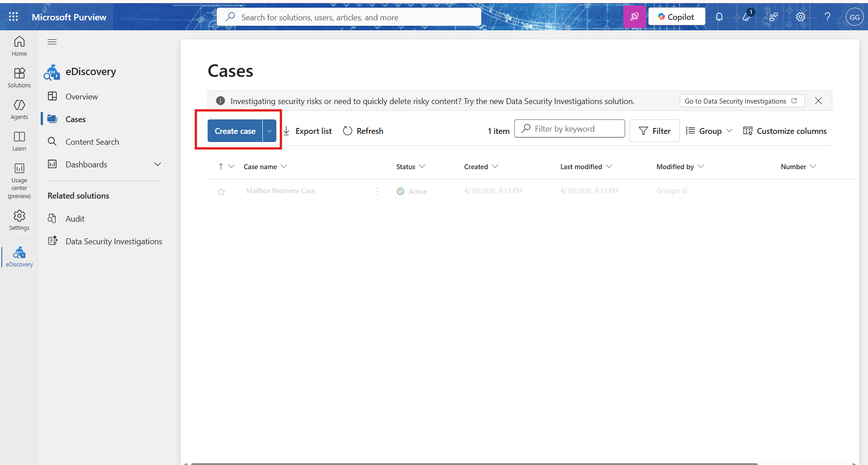Open the app launcher waffle icon
The image size is (868, 465).
coord(14,17)
